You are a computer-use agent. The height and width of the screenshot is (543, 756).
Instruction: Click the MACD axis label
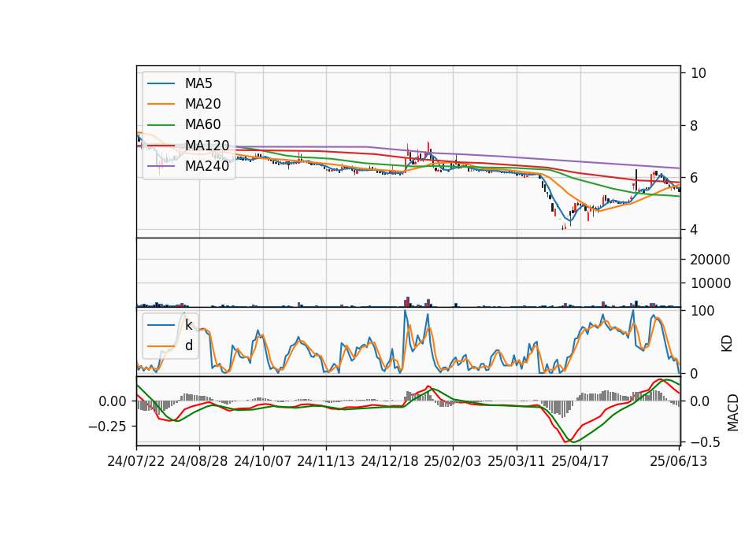733,412
